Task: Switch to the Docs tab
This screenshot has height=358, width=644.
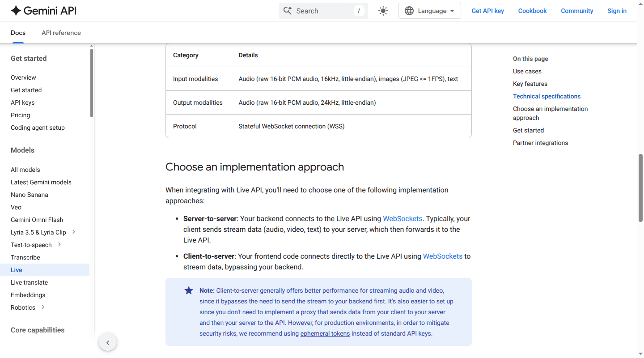Action: point(18,33)
